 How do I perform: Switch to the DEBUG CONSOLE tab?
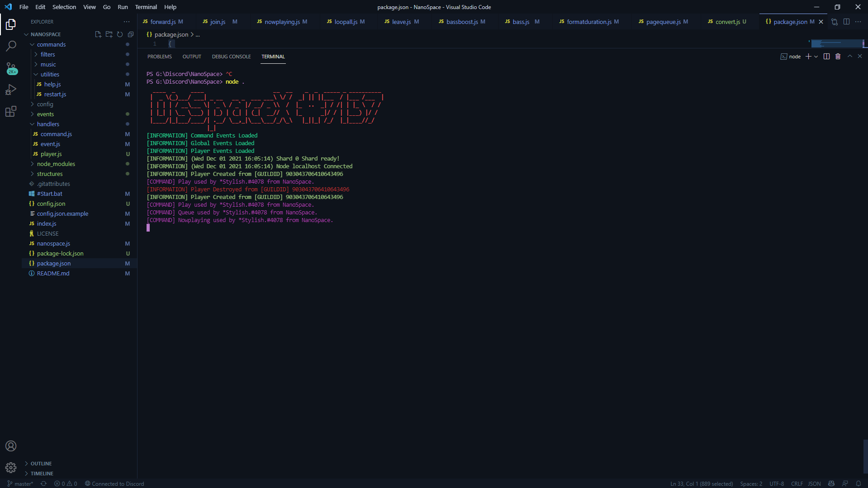pyautogui.click(x=231, y=57)
